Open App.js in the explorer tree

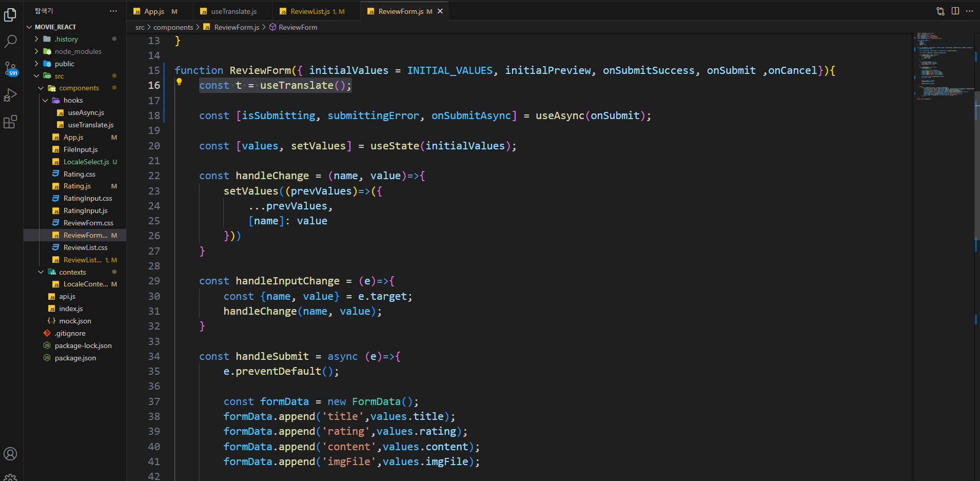tap(75, 137)
